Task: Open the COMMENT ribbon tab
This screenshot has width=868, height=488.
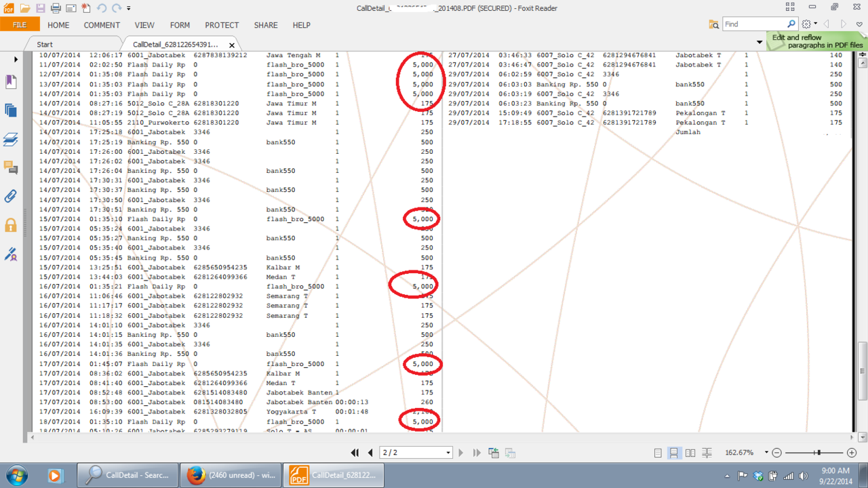Action: pyautogui.click(x=102, y=25)
